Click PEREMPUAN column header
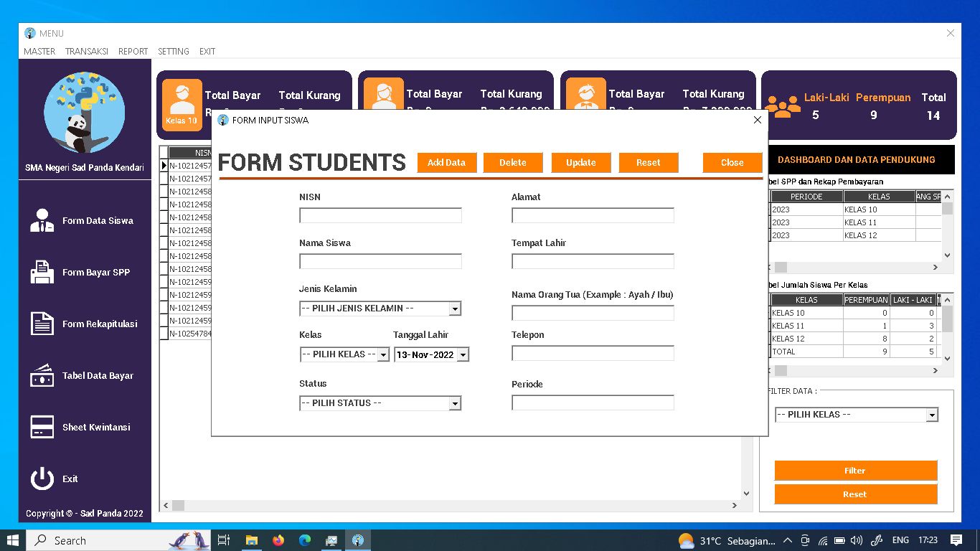Viewport: 980px width, 551px height. click(x=867, y=300)
